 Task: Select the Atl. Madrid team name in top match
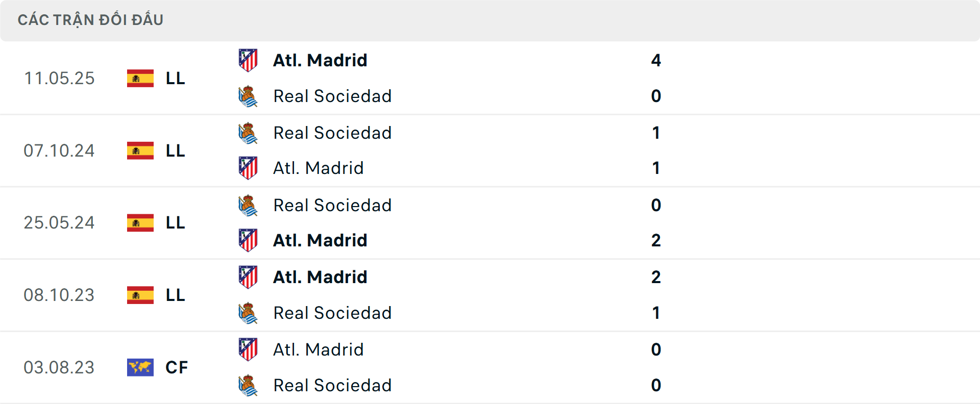(x=320, y=60)
